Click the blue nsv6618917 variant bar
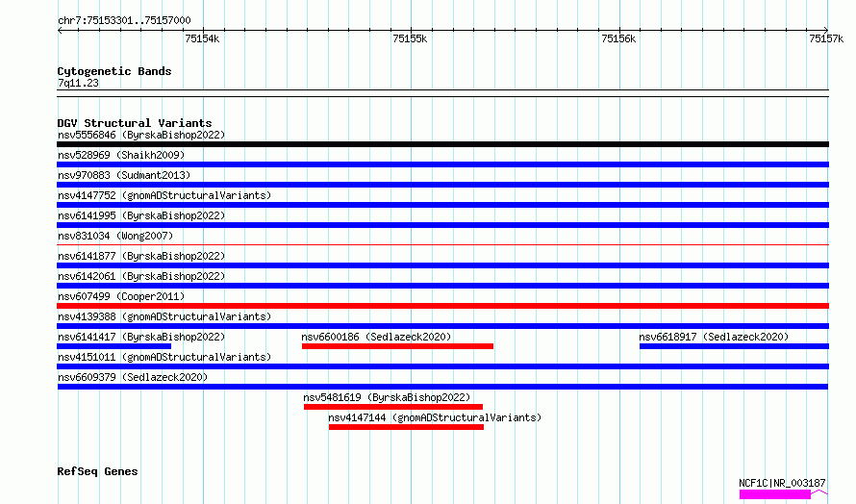The height and width of the screenshot is (504, 856). (x=734, y=346)
